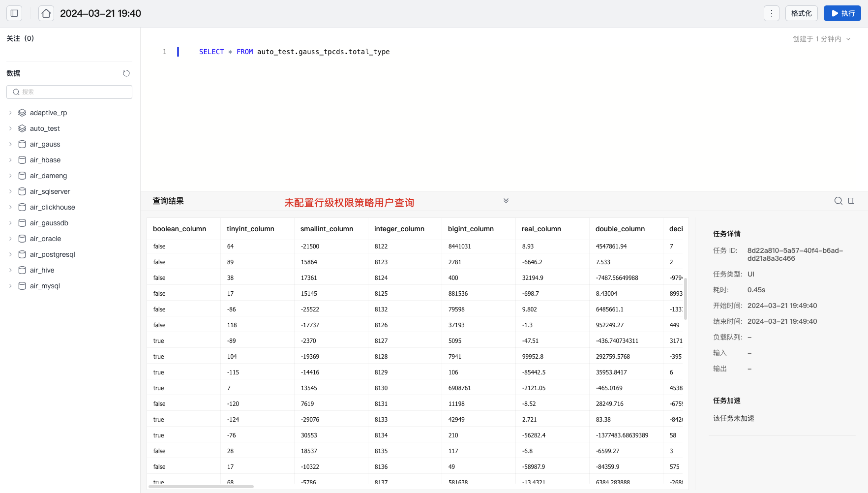Toggle the task details side panel icon
This screenshot has width=868, height=493.
click(851, 201)
